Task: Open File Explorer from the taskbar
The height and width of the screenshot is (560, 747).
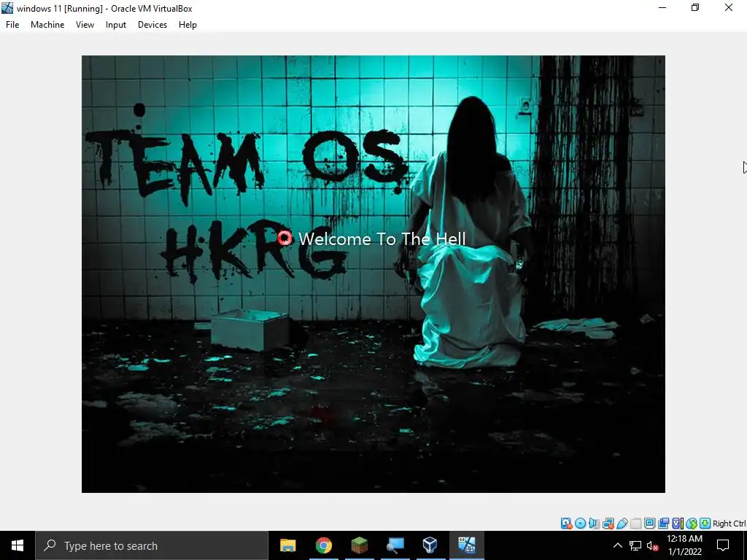Action: click(287, 545)
